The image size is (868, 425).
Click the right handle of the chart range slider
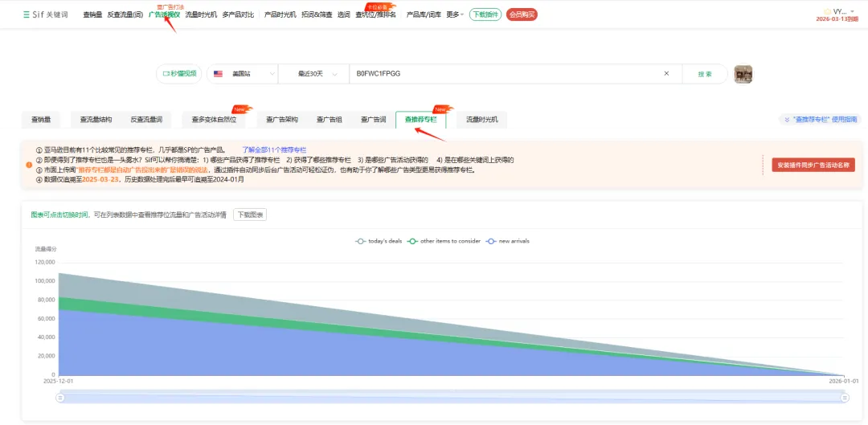click(845, 398)
